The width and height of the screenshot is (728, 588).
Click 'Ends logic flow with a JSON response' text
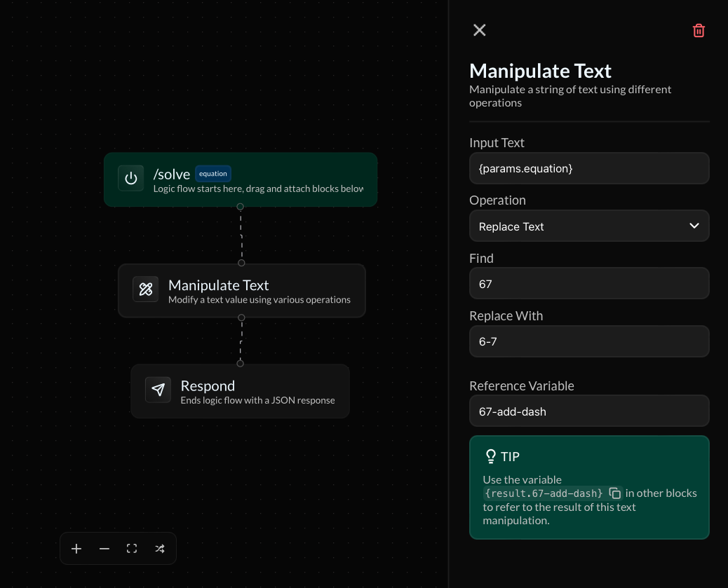[x=257, y=400]
